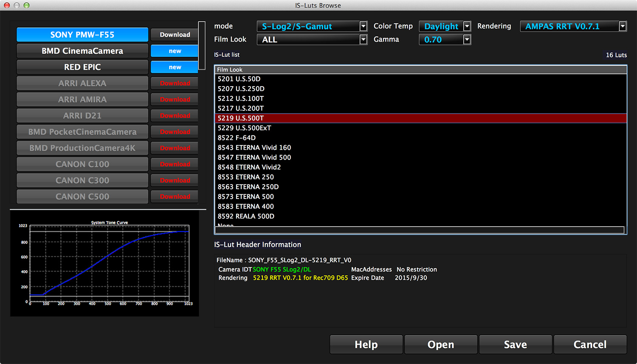Click new button beside RED EPIC
The image size is (637, 364).
[175, 67]
